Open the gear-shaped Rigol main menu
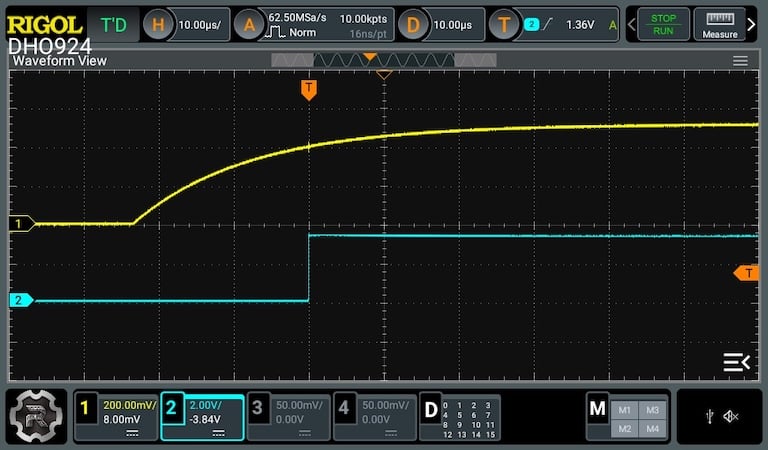 [x=36, y=416]
